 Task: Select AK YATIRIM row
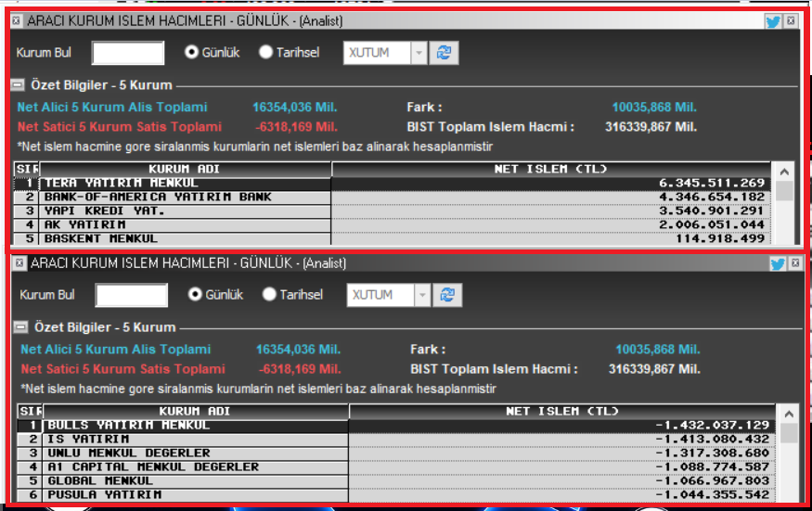pos(392,225)
